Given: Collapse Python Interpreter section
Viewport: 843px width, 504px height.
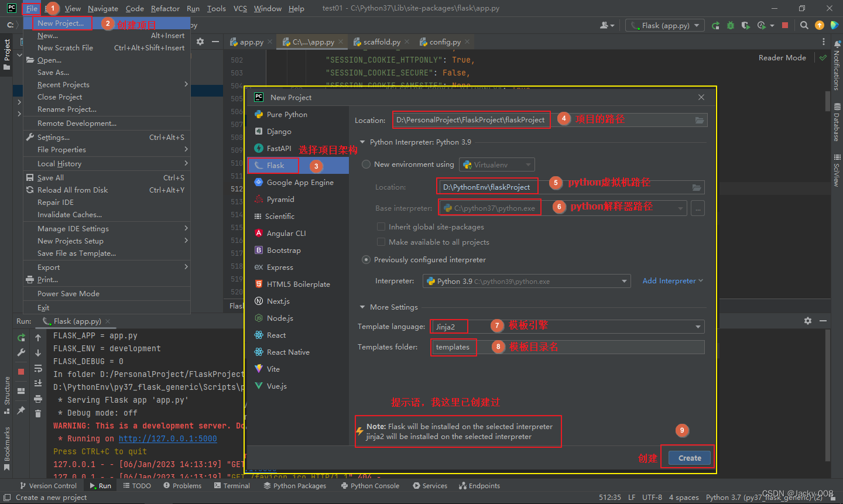Looking at the screenshot, I should (363, 142).
